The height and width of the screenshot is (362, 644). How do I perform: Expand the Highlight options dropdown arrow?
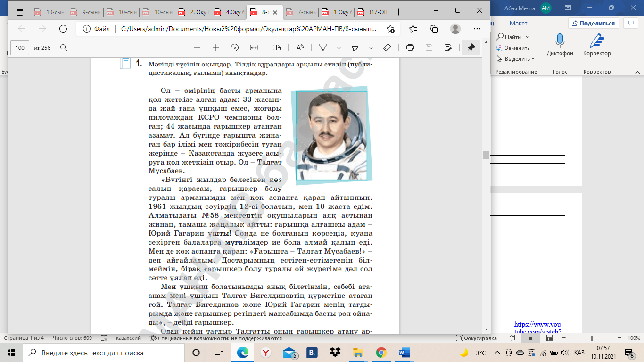(371, 48)
